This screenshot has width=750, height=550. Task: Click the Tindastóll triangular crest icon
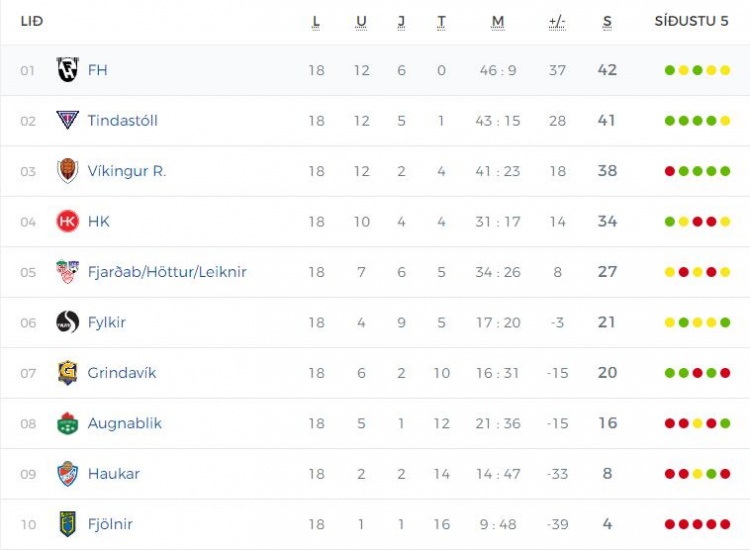coord(67,120)
